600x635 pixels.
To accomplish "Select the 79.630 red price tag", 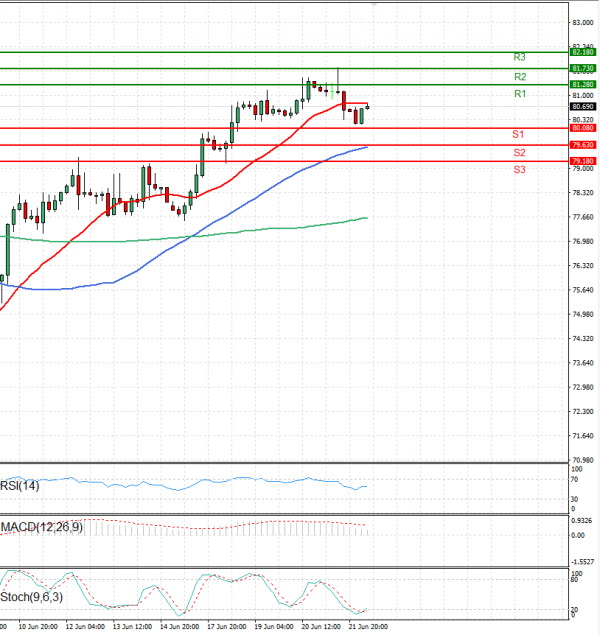I will click(583, 145).
